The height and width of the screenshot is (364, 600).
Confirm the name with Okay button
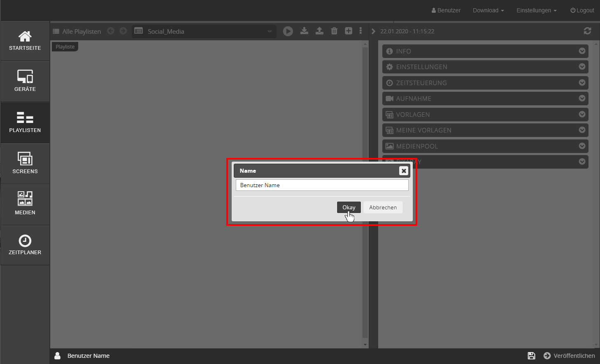click(349, 207)
